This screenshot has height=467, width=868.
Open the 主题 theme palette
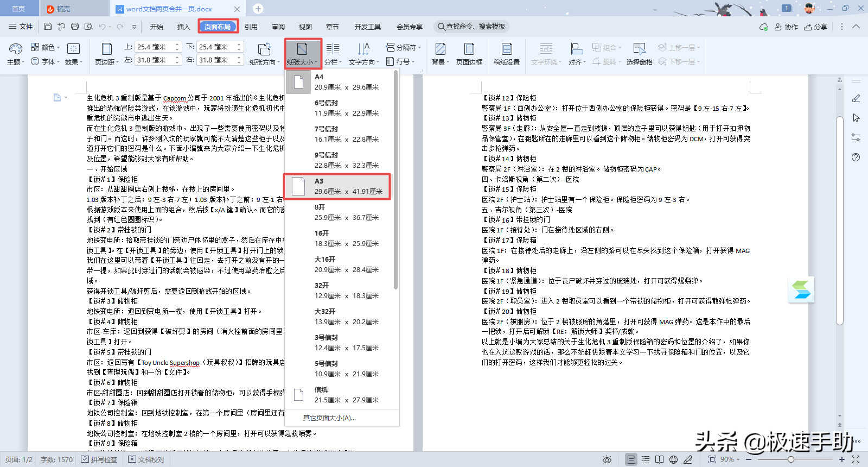(15, 54)
